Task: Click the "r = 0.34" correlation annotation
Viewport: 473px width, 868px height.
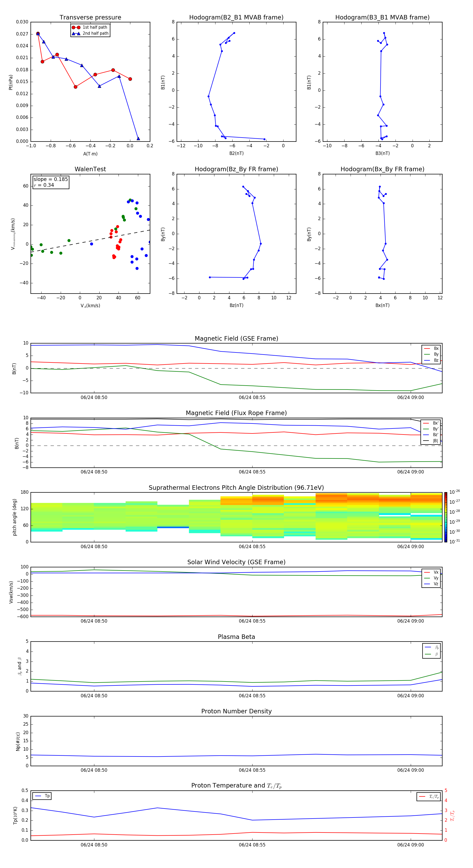Action: tap(44, 185)
